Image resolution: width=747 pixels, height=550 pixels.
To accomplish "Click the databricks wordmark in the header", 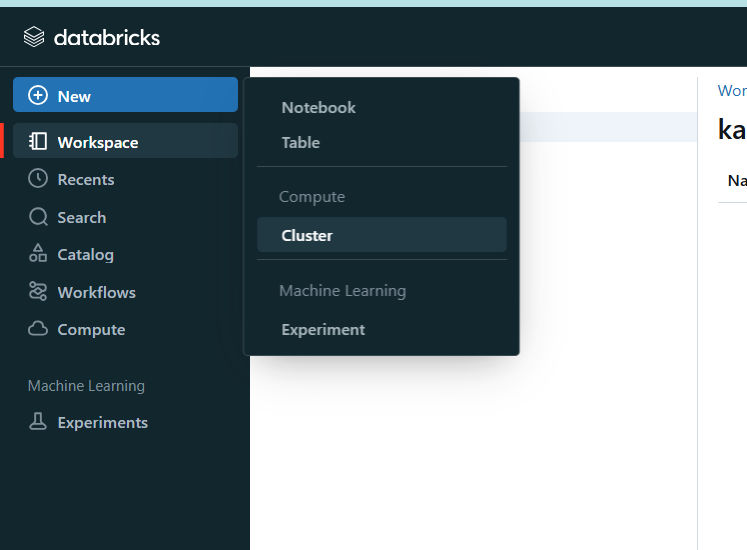I will click(107, 38).
